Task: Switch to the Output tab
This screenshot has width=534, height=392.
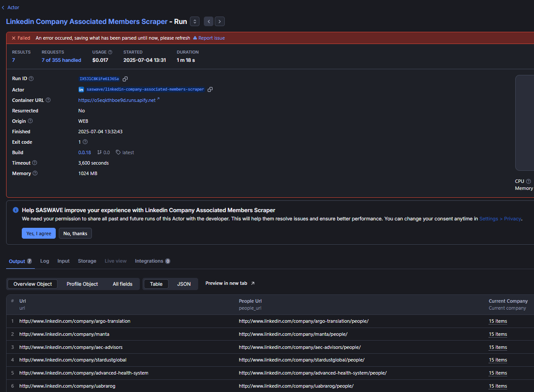Action: coord(20,261)
